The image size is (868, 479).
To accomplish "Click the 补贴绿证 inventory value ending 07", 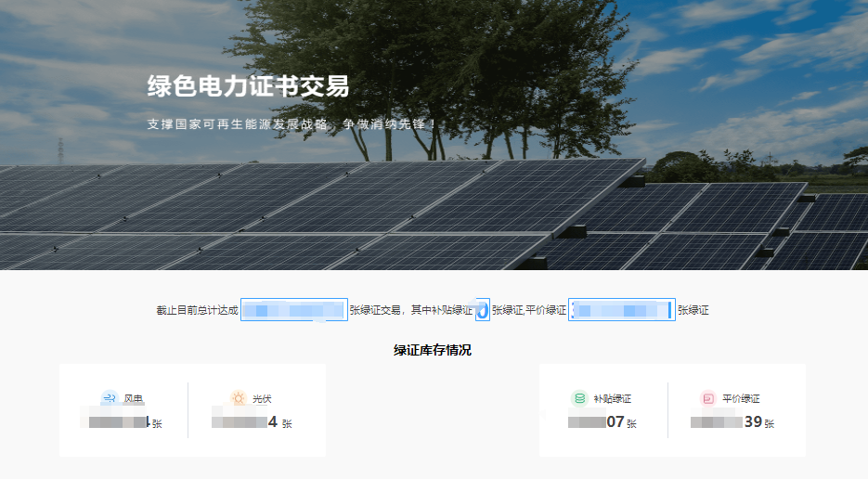I will pyautogui.click(x=596, y=422).
